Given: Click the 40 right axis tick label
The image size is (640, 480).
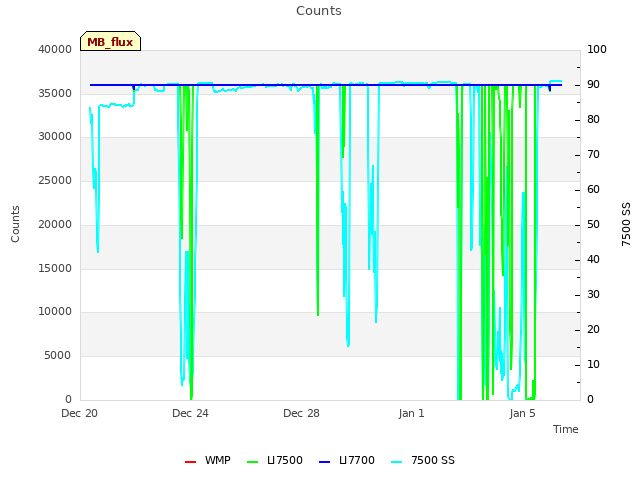Looking at the screenshot, I should [593, 260].
